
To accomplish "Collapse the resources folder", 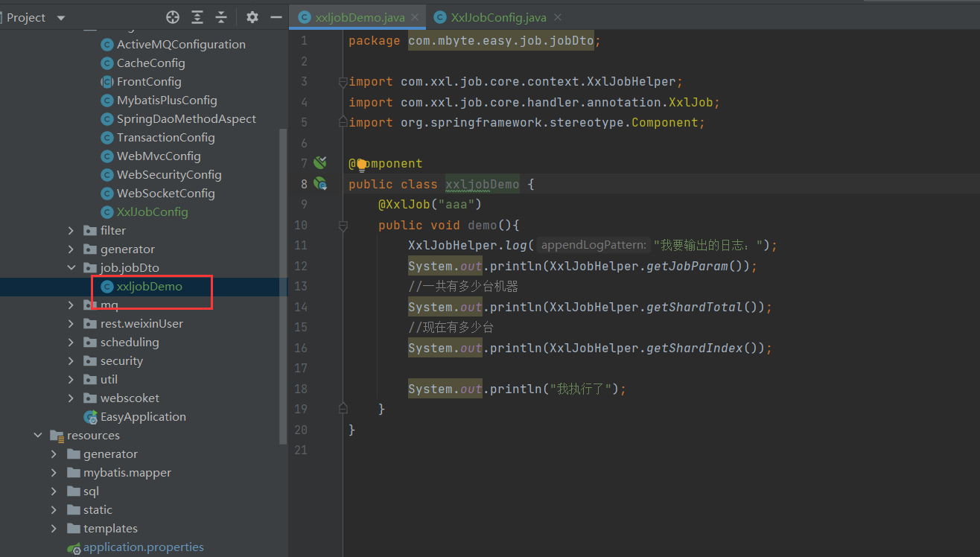I will coord(38,436).
